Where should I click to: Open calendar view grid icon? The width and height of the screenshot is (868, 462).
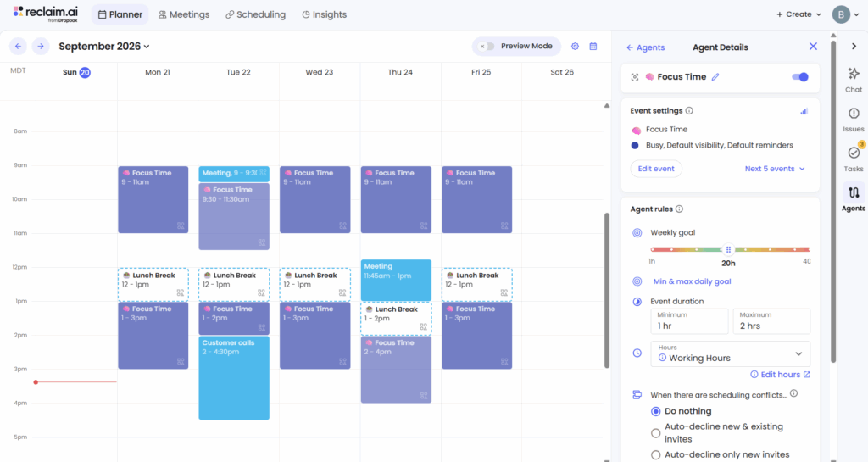[x=593, y=47]
